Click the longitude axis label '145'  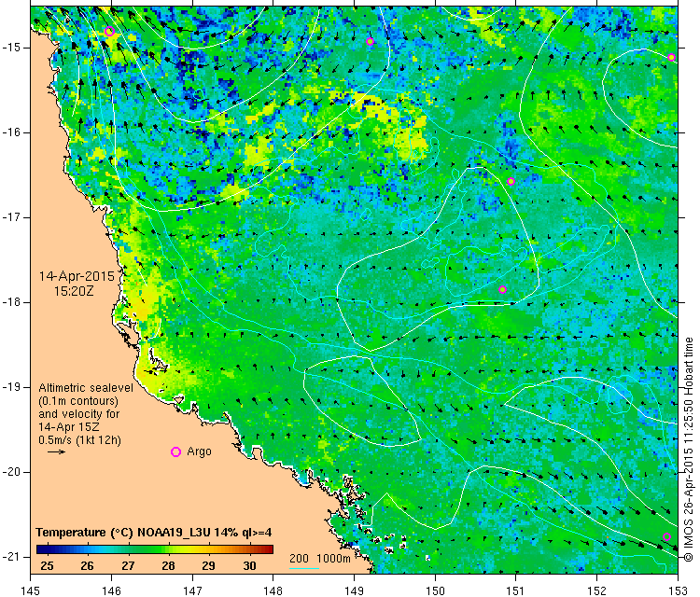31,590
